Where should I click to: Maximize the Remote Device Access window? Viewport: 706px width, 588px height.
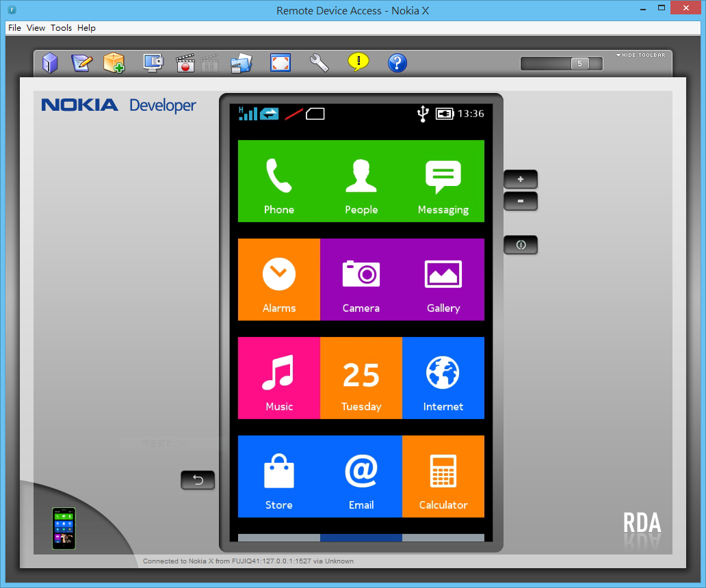coord(662,8)
